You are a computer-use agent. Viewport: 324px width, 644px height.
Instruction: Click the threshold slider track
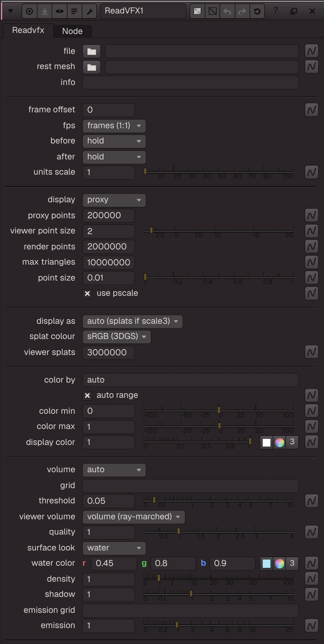(x=219, y=500)
